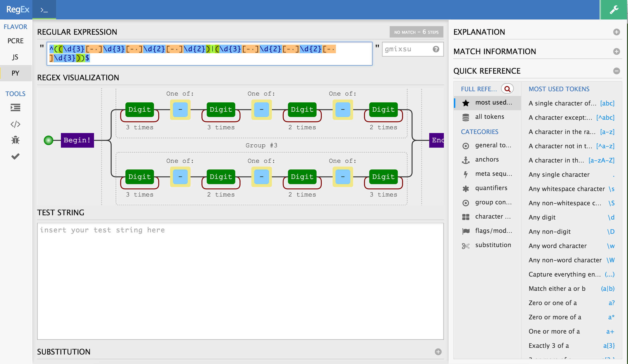Viewport: 628px width, 364px height.
Task: Click into the test string text area
Action: [x=240, y=281]
